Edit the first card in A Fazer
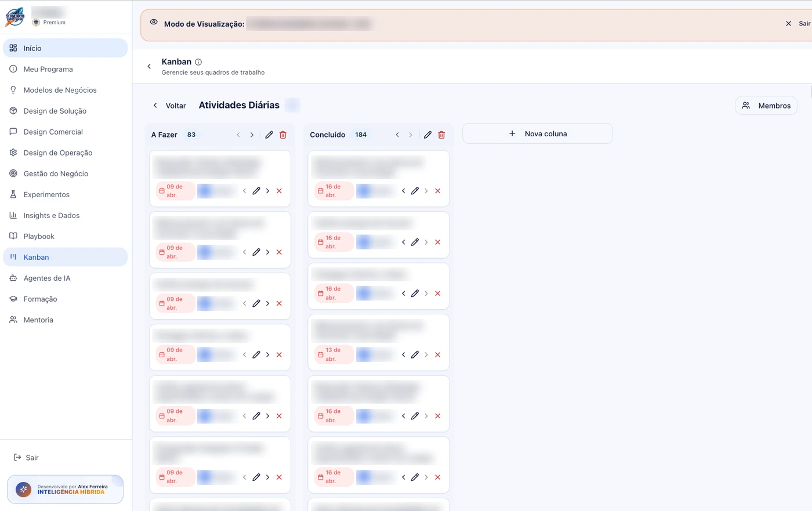 click(x=256, y=191)
